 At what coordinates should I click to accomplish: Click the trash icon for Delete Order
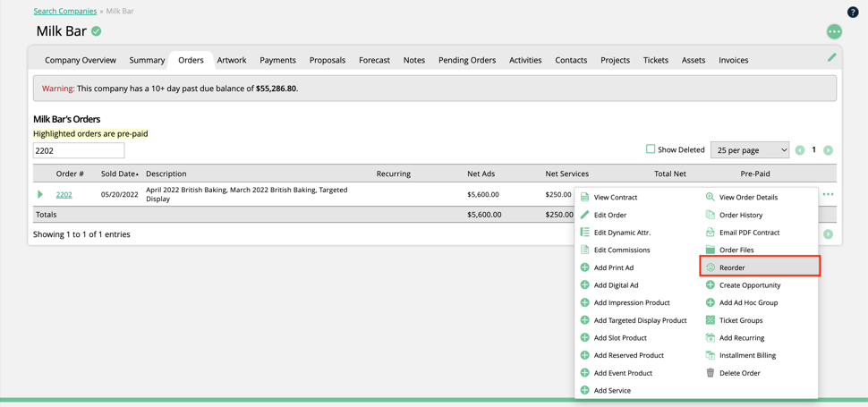point(711,373)
